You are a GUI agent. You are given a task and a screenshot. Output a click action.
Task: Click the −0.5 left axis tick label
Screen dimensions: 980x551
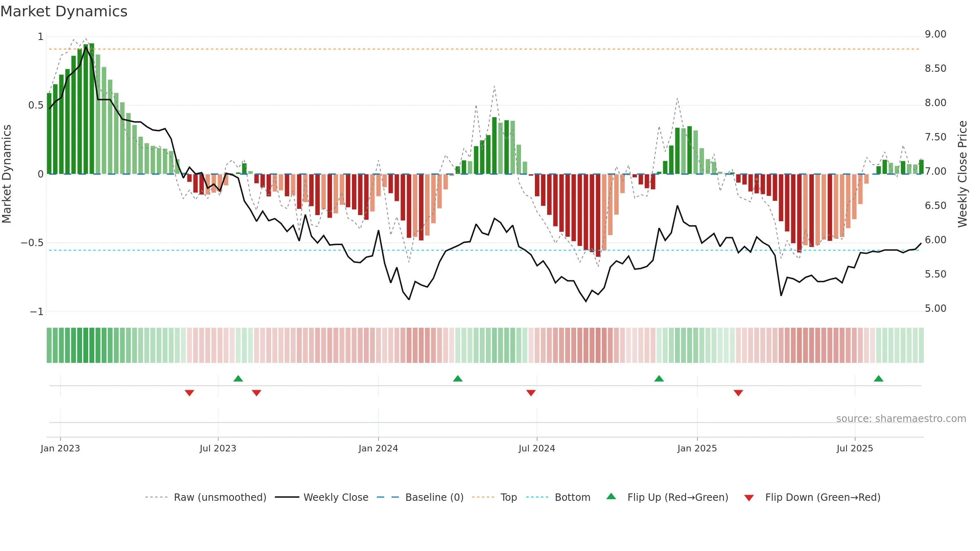point(32,243)
